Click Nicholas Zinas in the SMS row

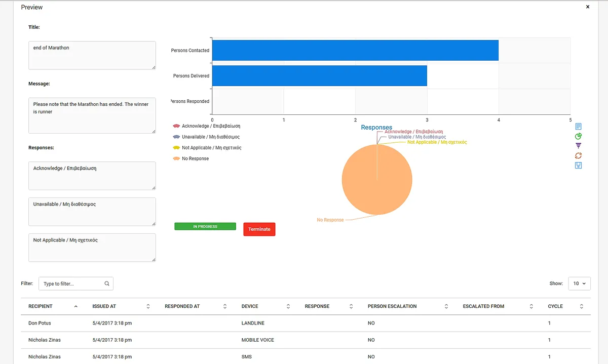click(x=45, y=357)
